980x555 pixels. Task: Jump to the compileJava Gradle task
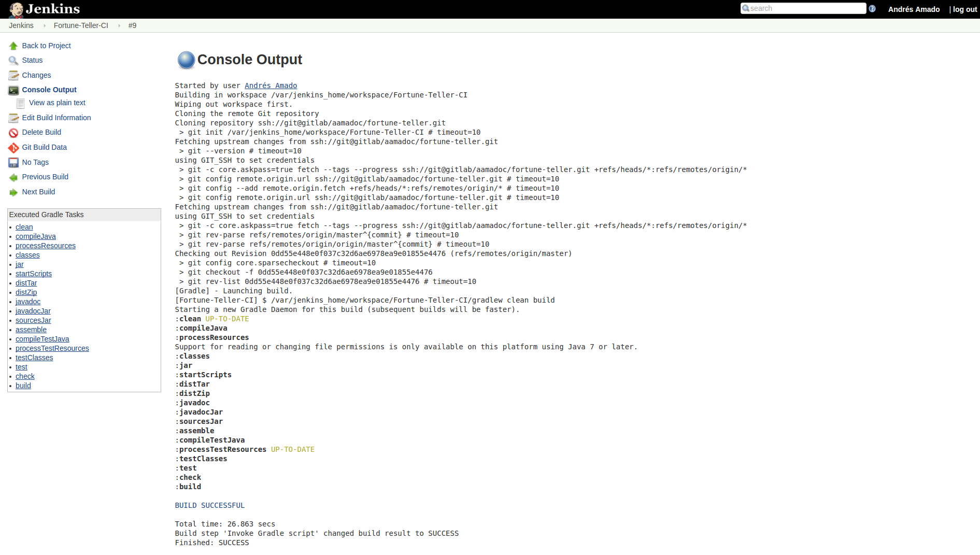pos(36,236)
